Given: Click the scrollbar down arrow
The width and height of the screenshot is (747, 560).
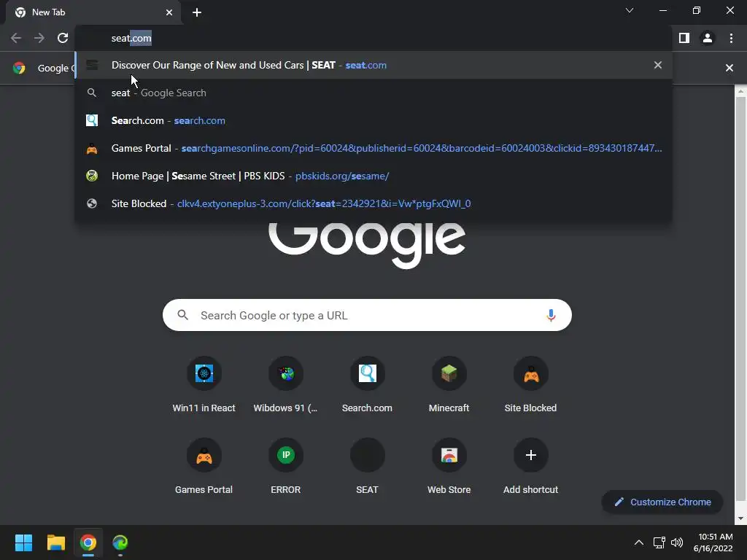Looking at the screenshot, I should point(740,518).
